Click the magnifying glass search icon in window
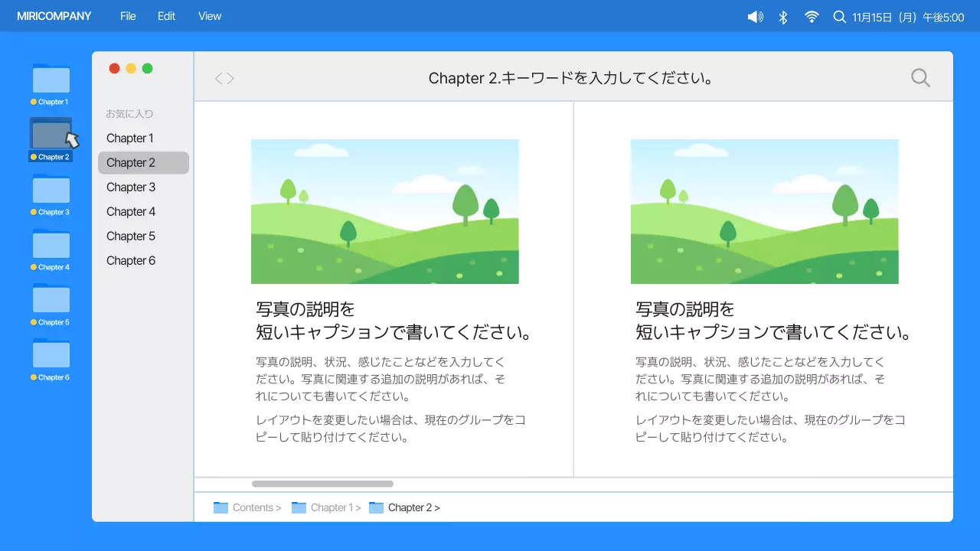Screen dimensions: 980x551 pyautogui.click(x=920, y=77)
